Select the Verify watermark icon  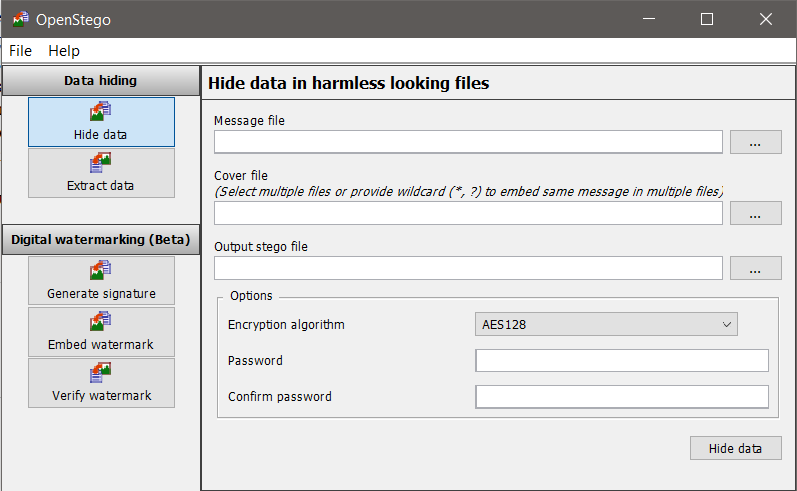click(100, 373)
